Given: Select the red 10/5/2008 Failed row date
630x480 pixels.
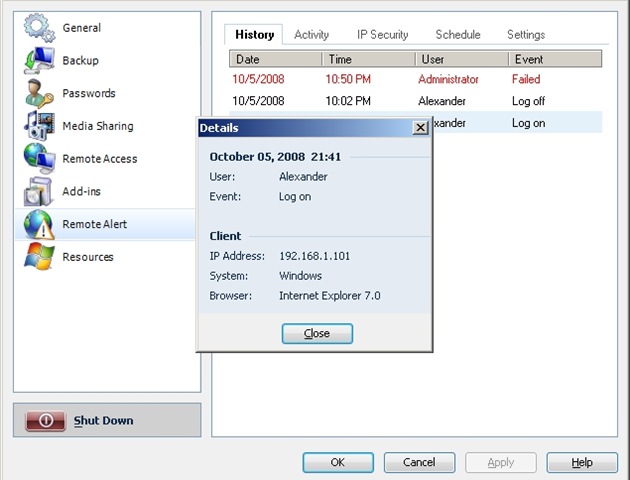Looking at the screenshot, I should pyautogui.click(x=258, y=79).
